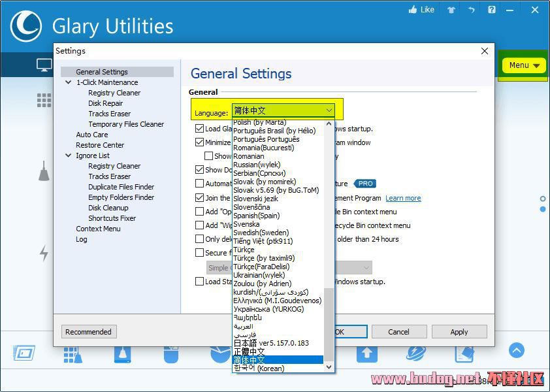The height and width of the screenshot is (392, 550).
Task: Collapse the 1-Click Maintenance tree node
Action: 69,82
